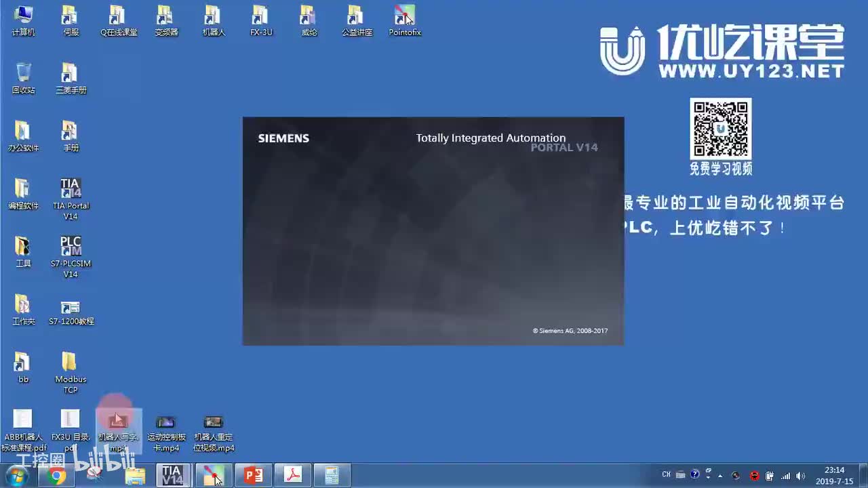The height and width of the screenshot is (488, 868).
Task: Show hidden system tray icons
Action: click(x=720, y=476)
